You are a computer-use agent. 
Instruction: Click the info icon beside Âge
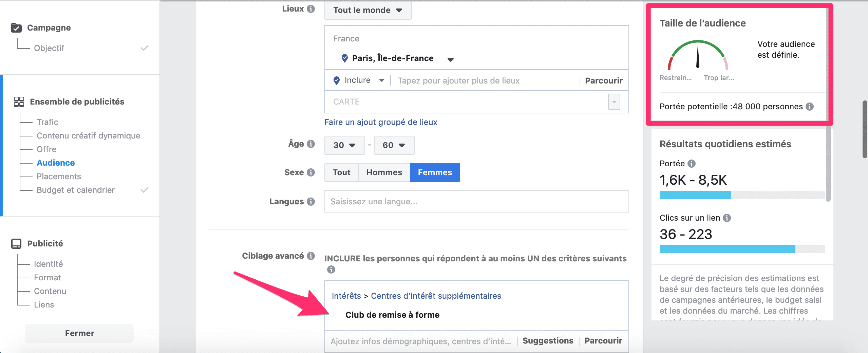[311, 144]
